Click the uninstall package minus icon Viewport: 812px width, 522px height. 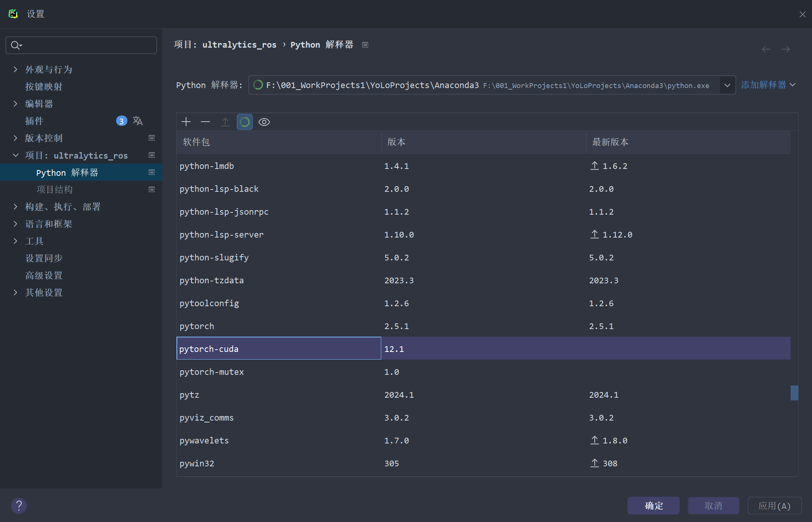pos(205,122)
